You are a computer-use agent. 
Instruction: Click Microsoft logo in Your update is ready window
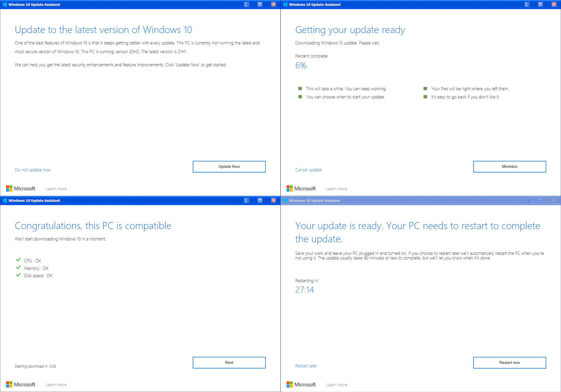(301, 384)
